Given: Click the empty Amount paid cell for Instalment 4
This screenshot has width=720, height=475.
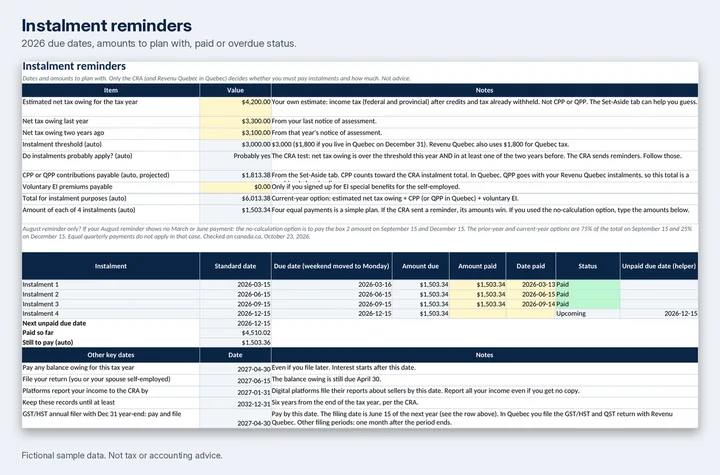Looking at the screenshot, I should pyautogui.click(x=478, y=314).
